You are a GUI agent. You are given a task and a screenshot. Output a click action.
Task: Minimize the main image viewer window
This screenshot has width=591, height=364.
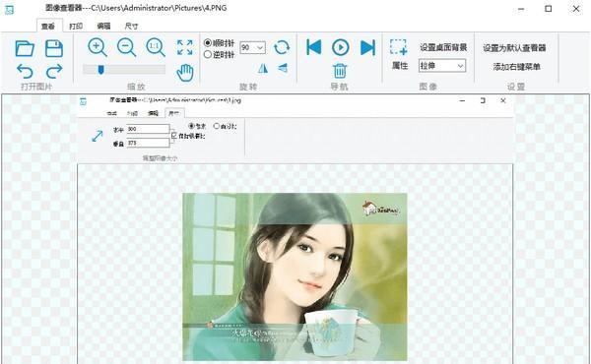[521, 9]
